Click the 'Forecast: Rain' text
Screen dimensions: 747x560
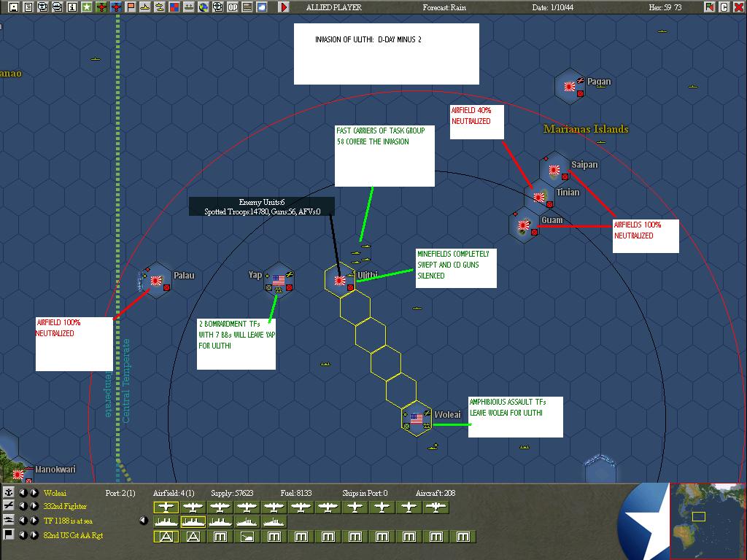point(444,7)
